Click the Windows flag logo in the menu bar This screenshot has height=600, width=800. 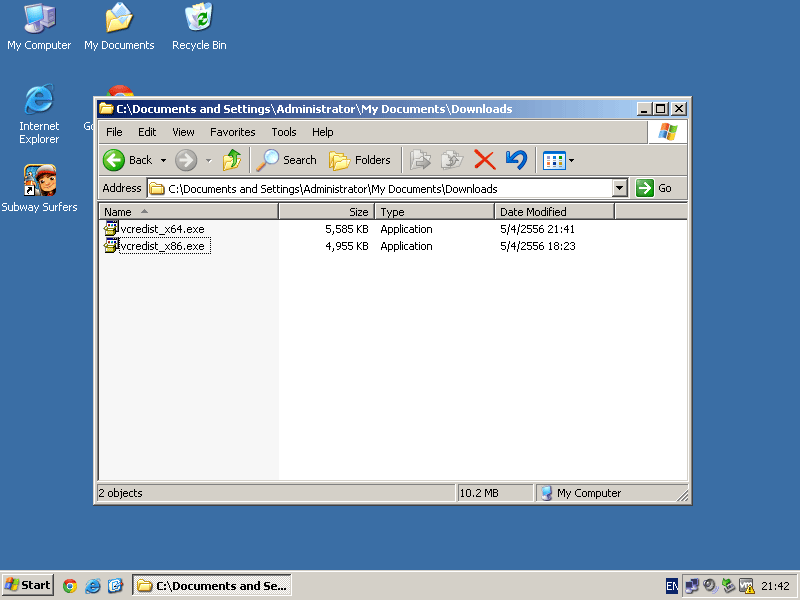point(667,132)
